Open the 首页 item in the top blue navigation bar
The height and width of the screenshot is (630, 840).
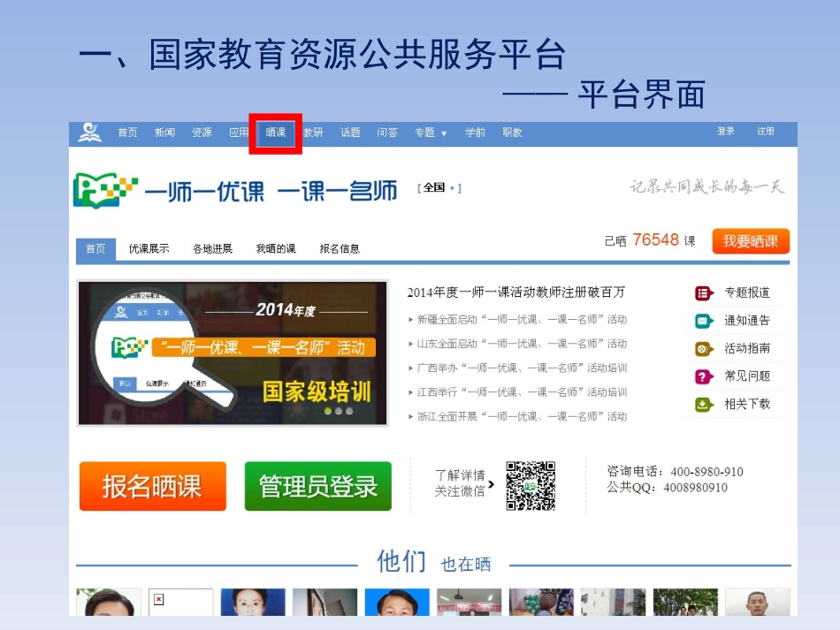coord(127,133)
